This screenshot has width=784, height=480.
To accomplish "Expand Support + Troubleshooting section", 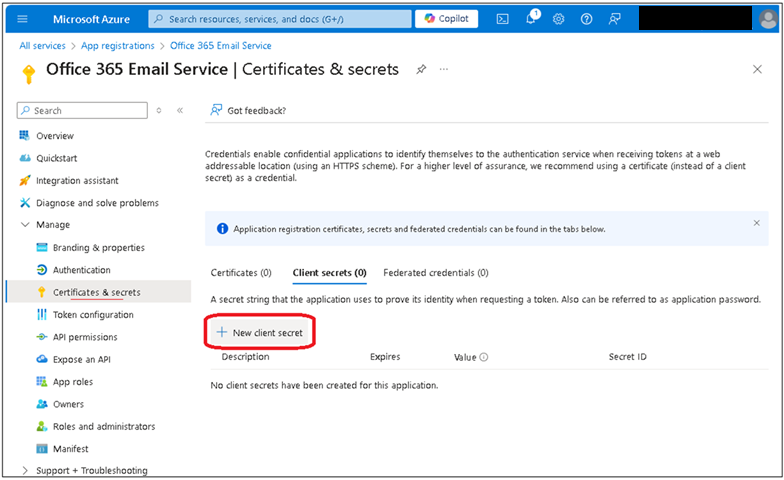I will pyautogui.click(x=24, y=470).
